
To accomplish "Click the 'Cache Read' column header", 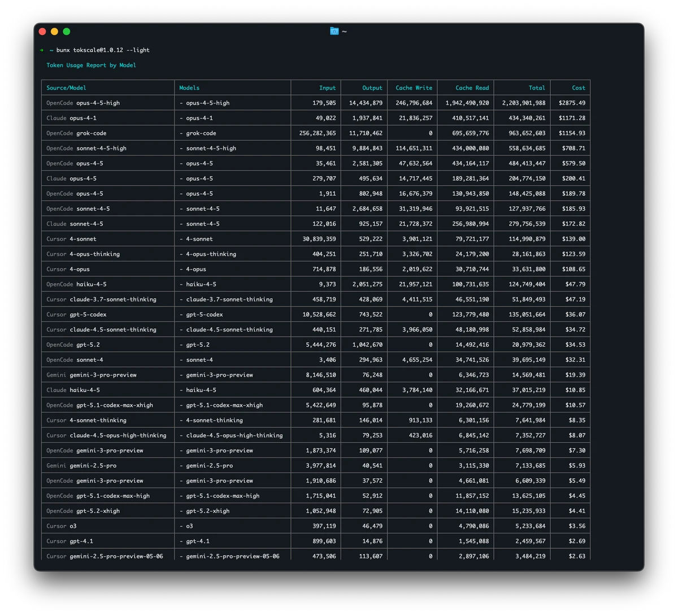I will pyautogui.click(x=472, y=88).
